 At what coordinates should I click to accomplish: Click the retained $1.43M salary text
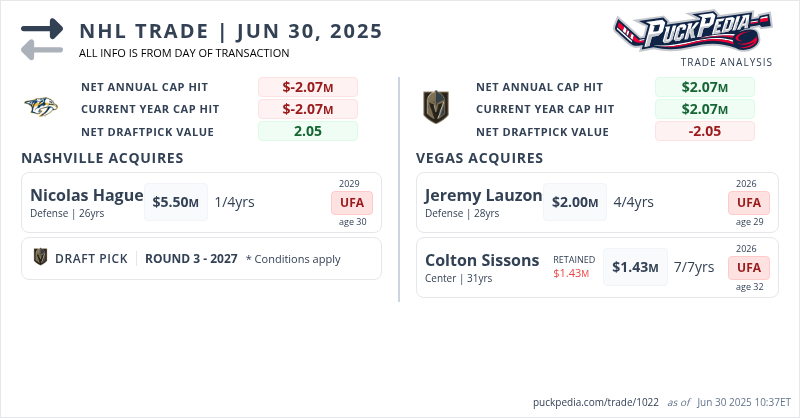(x=575, y=273)
